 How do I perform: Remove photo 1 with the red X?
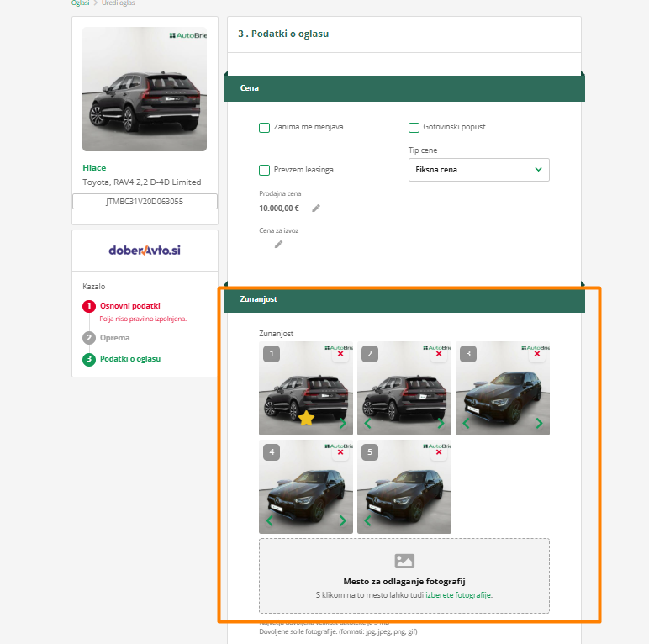coord(340,354)
